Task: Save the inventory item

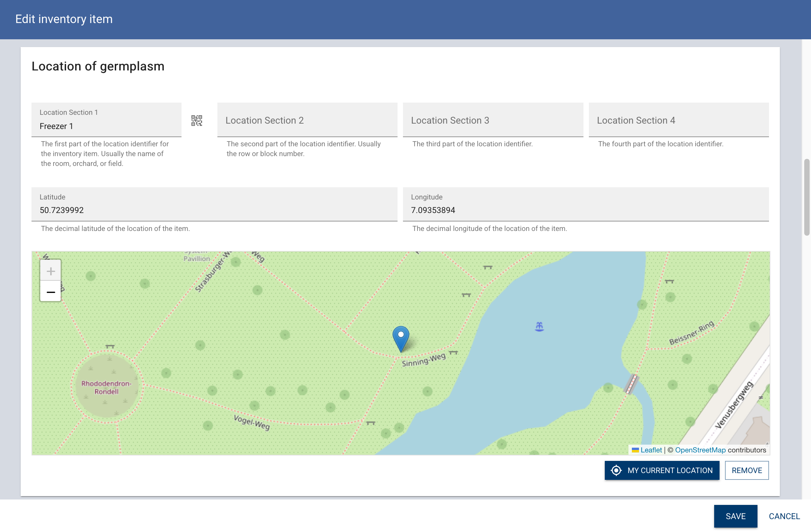Action: 735,516
